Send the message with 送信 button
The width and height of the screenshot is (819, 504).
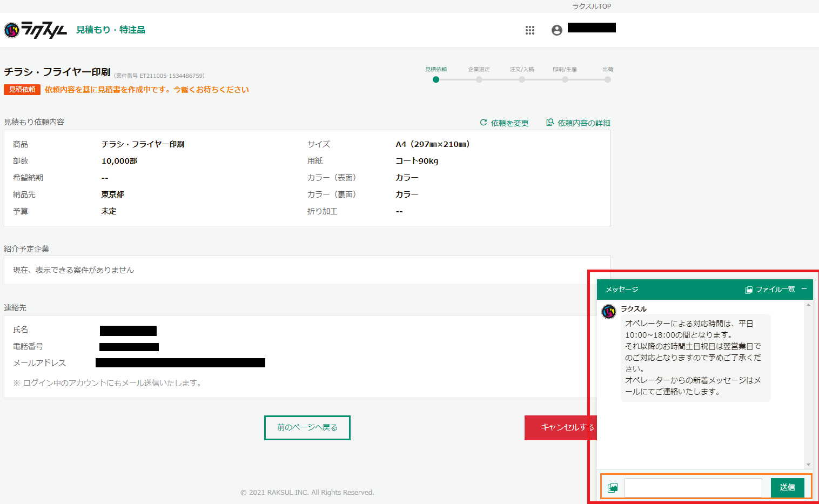point(788,487)
